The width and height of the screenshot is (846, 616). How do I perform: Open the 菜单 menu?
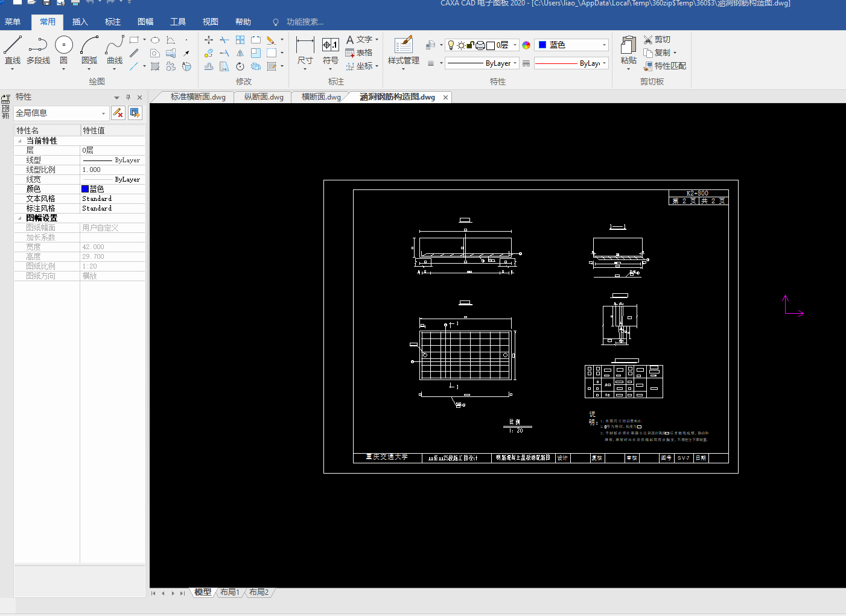(x=13, y=22)
